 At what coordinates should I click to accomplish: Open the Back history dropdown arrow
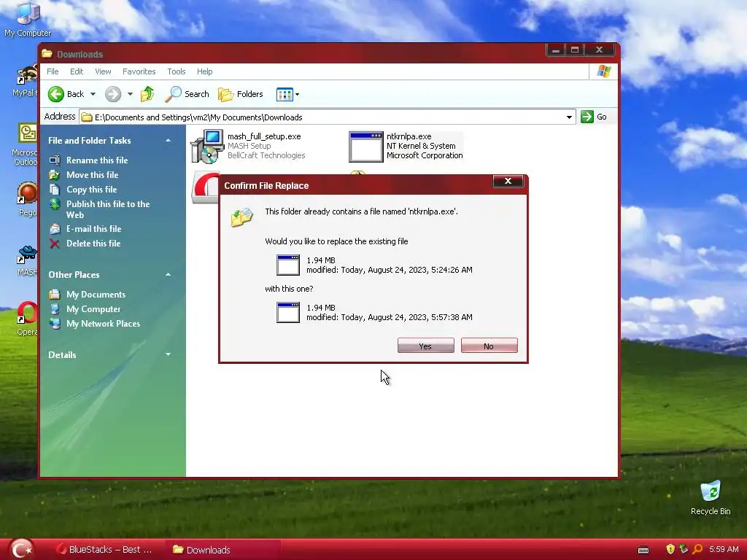pyautogui.click(x=93, y=94)
